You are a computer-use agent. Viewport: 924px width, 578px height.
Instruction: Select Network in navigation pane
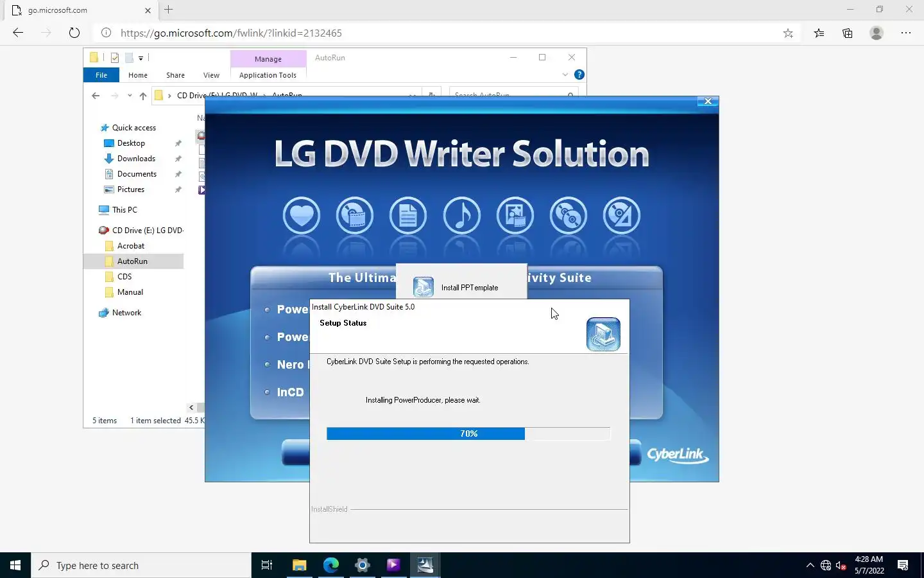(x=126, y=313)
